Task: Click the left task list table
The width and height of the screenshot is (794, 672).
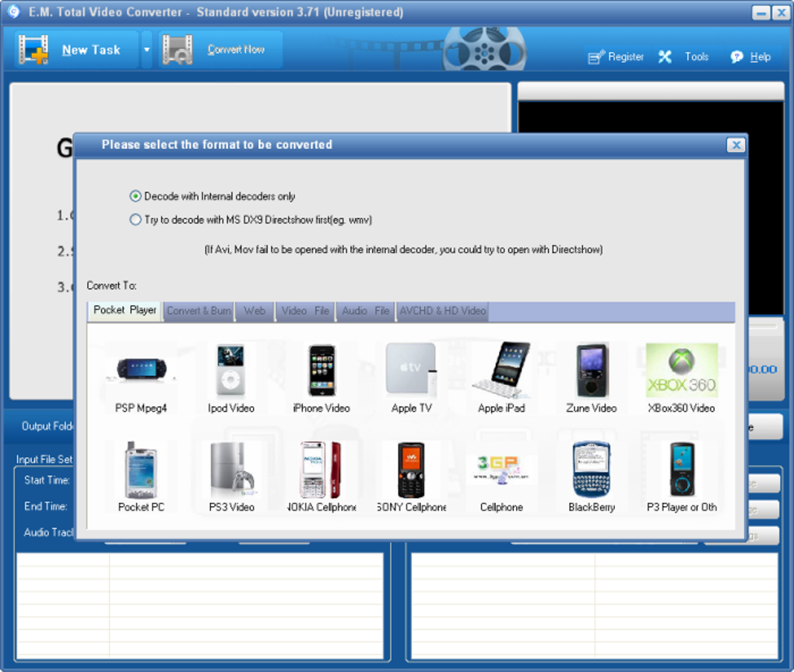Action: [x=200, y=606]
